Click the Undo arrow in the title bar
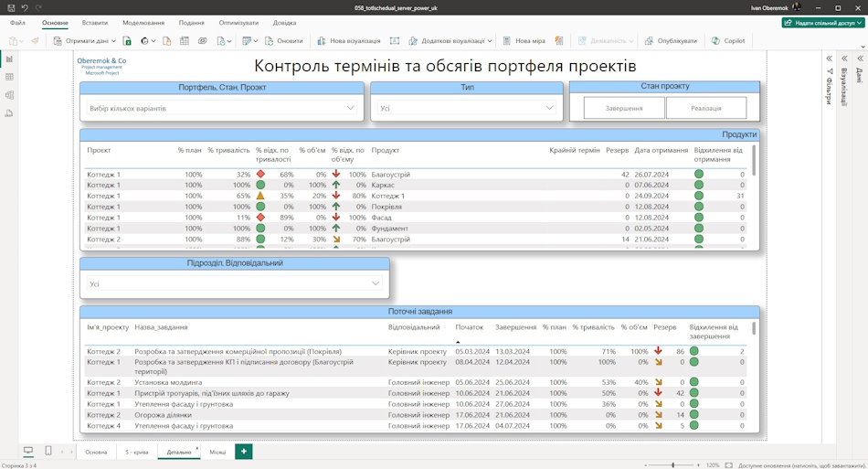868x469 pixels. tap(25, 7)
